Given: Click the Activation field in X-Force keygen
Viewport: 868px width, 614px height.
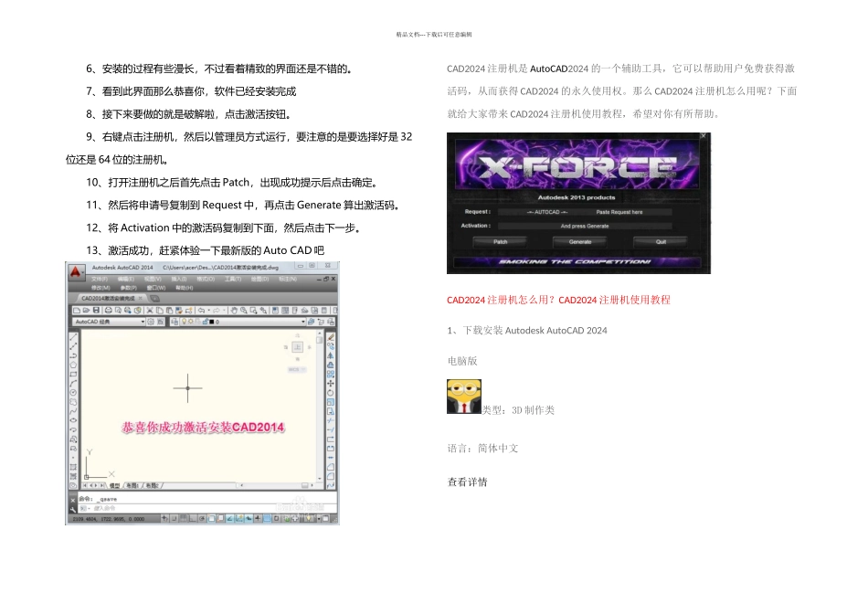Looking at the screenshot, I should pos(585,226).
